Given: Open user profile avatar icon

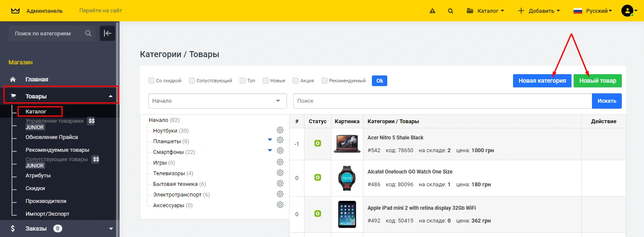Looking at the screenshot, I should [x=627, y=11].
